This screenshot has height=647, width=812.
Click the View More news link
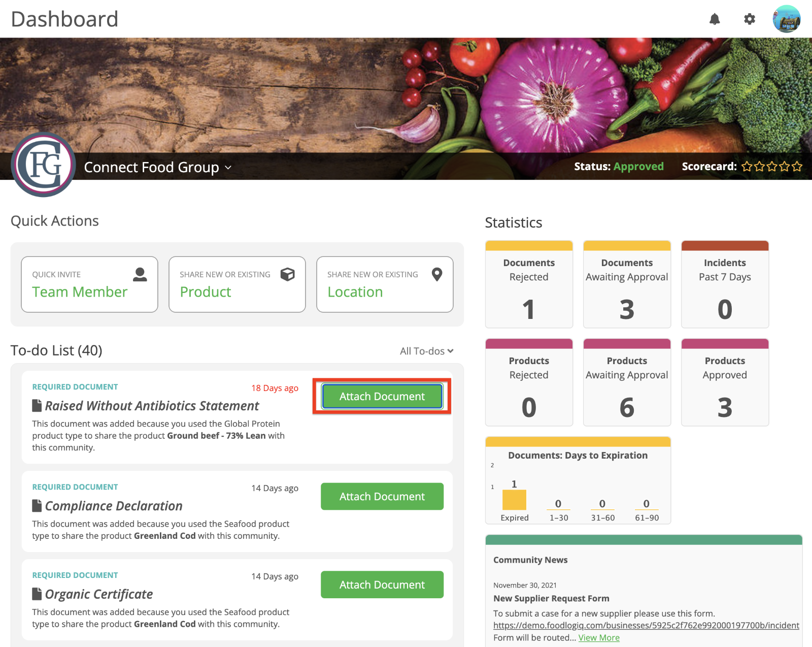click(599, 638)
